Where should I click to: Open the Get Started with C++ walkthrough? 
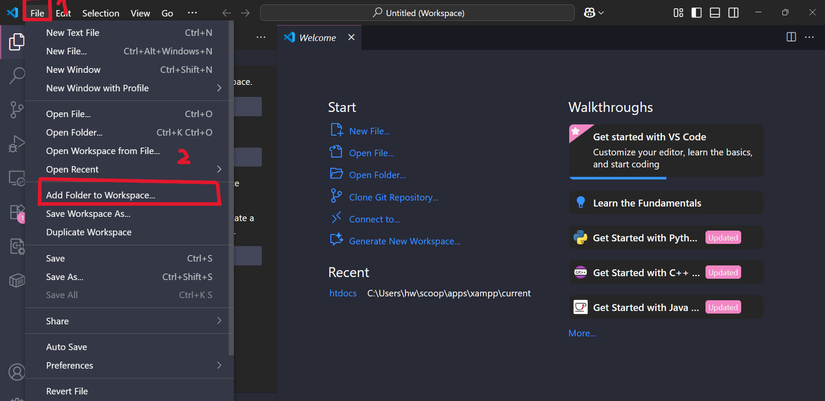(x=666, y=272)
